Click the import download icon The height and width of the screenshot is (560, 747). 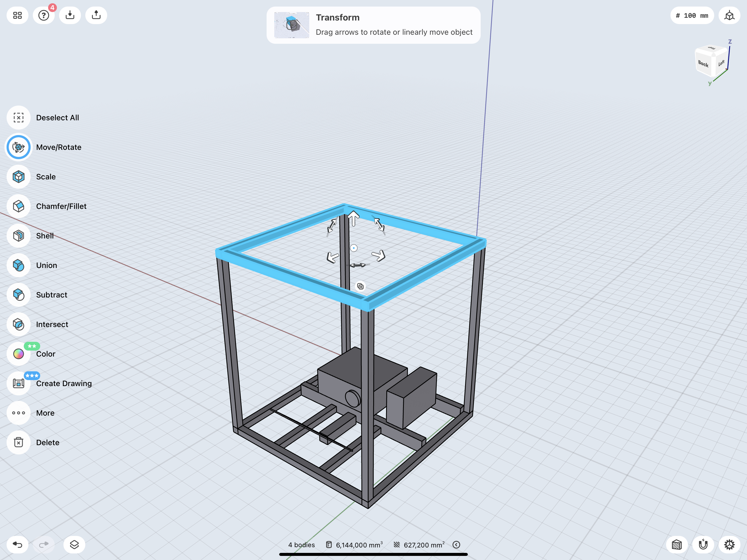point(70,15)
